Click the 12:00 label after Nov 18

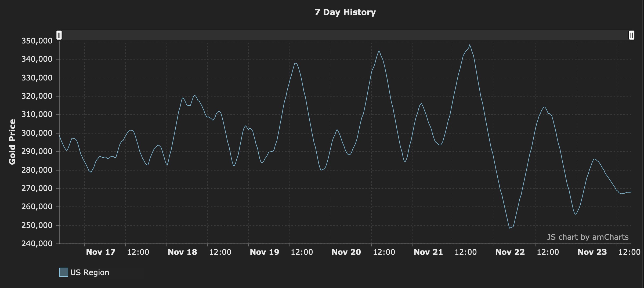[x=220, y=252]
